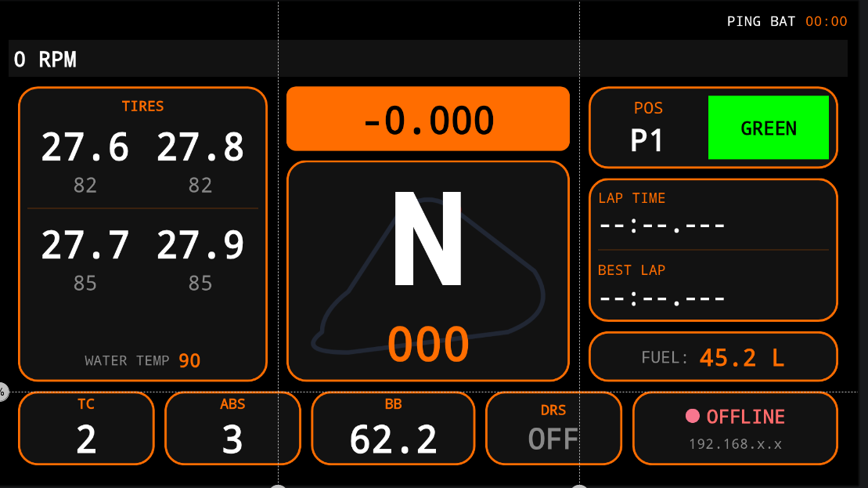868x488 pixels.
Task: Select the 27.7 tire pressure value
Action: pyautogui.click(x=85, y=245)
